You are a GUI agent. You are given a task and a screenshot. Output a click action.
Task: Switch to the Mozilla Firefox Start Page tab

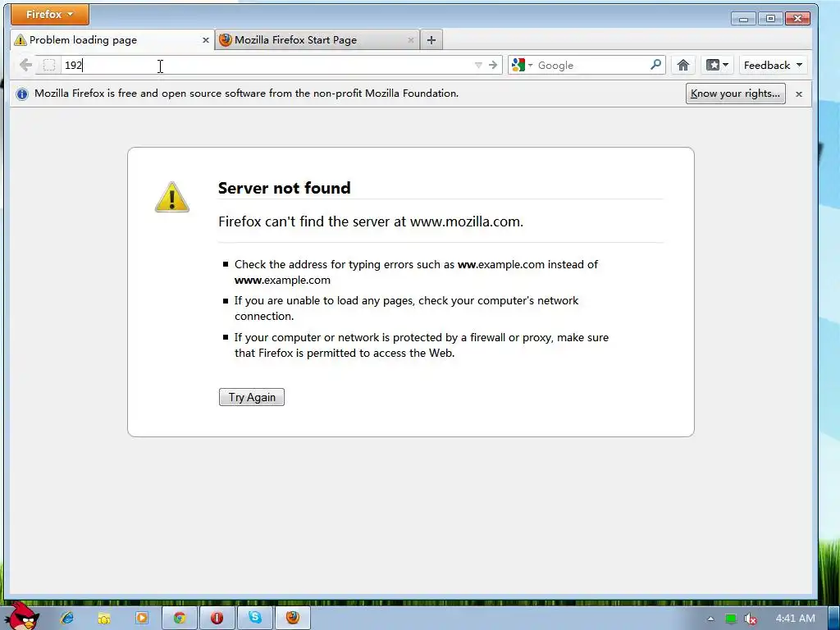click(x=317, y=40)
